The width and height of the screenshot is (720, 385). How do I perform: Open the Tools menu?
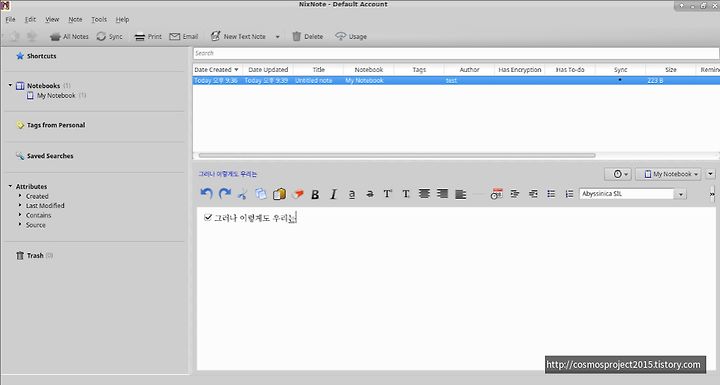tap(99, 19)
